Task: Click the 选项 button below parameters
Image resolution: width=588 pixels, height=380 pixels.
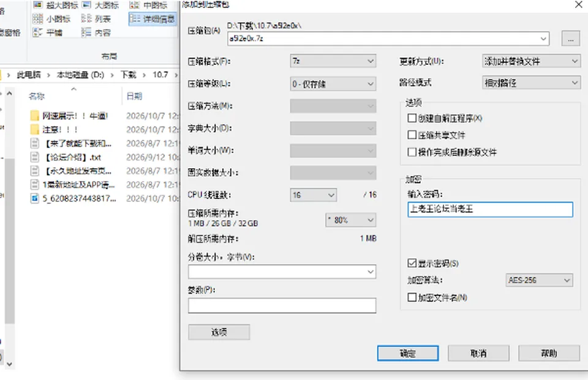Action: click(219, 332)
